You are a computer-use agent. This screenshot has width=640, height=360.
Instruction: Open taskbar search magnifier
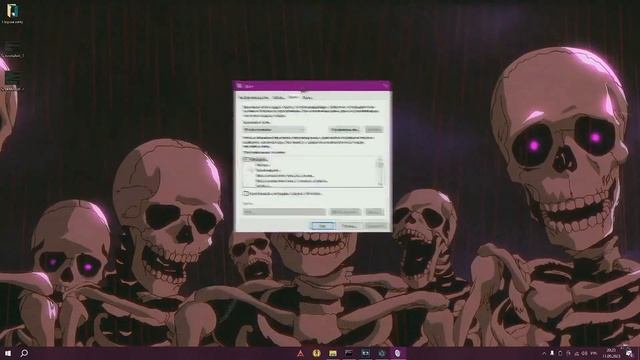coord(24,353)
